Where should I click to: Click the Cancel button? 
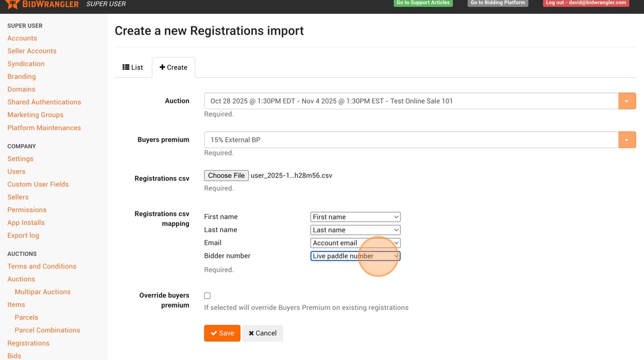click(x=262, y=333)
